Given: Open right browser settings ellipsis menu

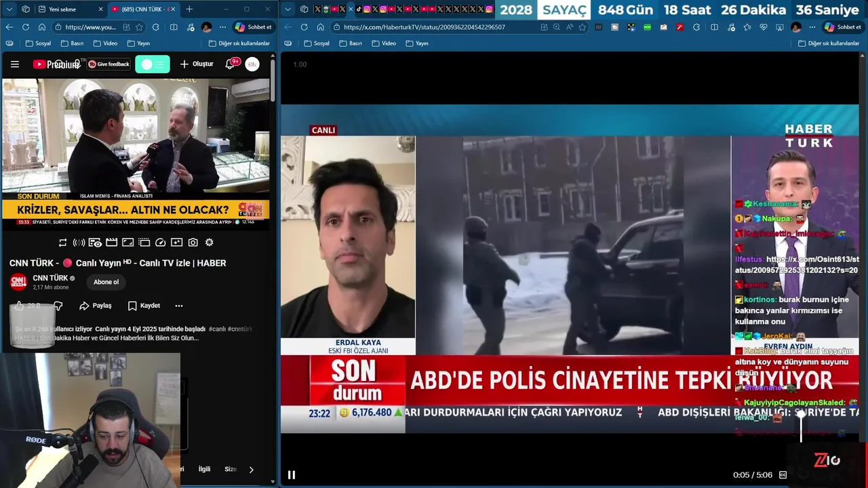Looking at the screenshot, I should tap(812, 27).
